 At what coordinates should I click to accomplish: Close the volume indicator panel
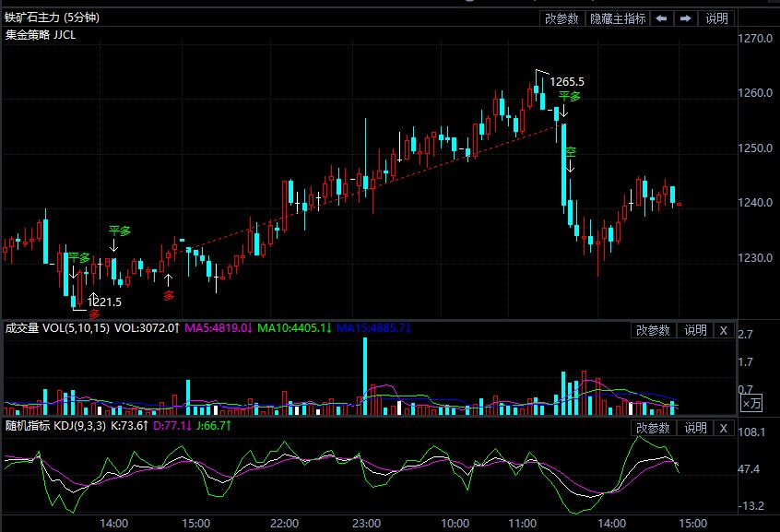click(x=724, y=330)
